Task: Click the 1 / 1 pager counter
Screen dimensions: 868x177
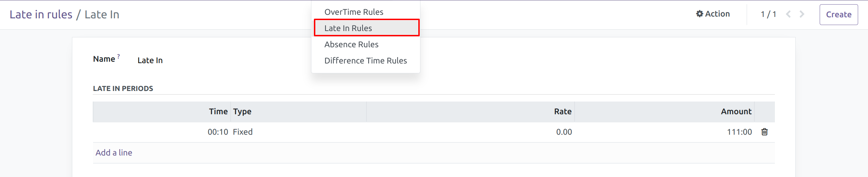Action: click(x=768, y=14)
